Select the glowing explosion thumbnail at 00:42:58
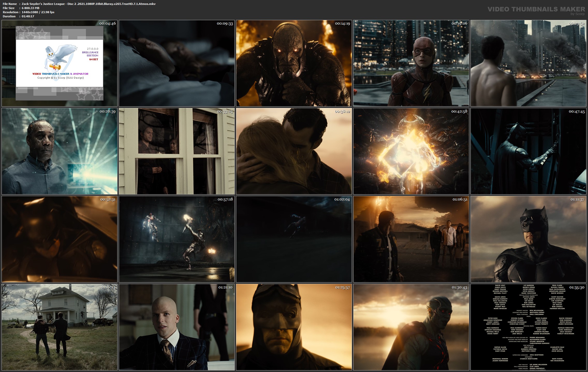588x372 pixels. click(411, 151)
